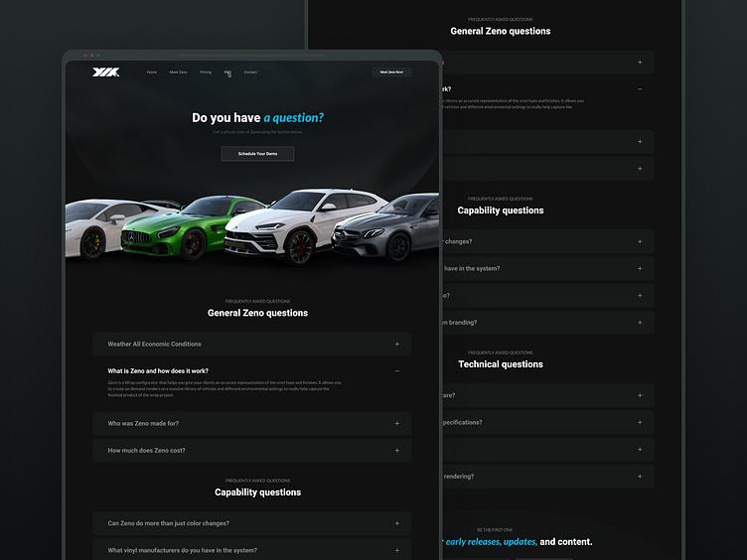
Task: Click 'Technical questions' heading in back window
Action: 501,364
